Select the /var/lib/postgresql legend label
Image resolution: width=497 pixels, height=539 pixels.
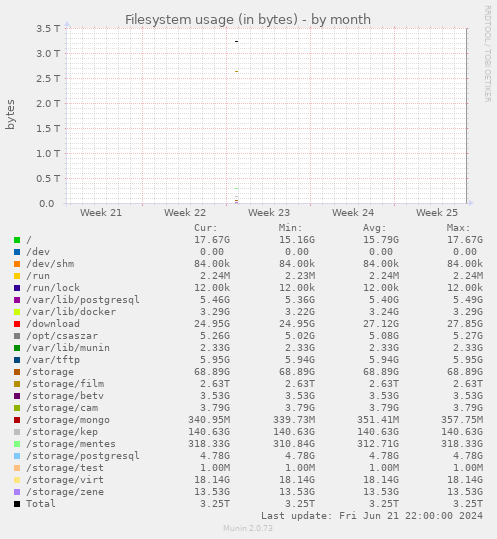click(x=83, y=300)
